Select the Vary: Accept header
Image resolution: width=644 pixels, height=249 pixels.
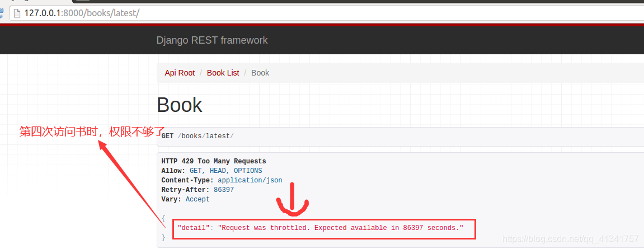tap(185, 199)
